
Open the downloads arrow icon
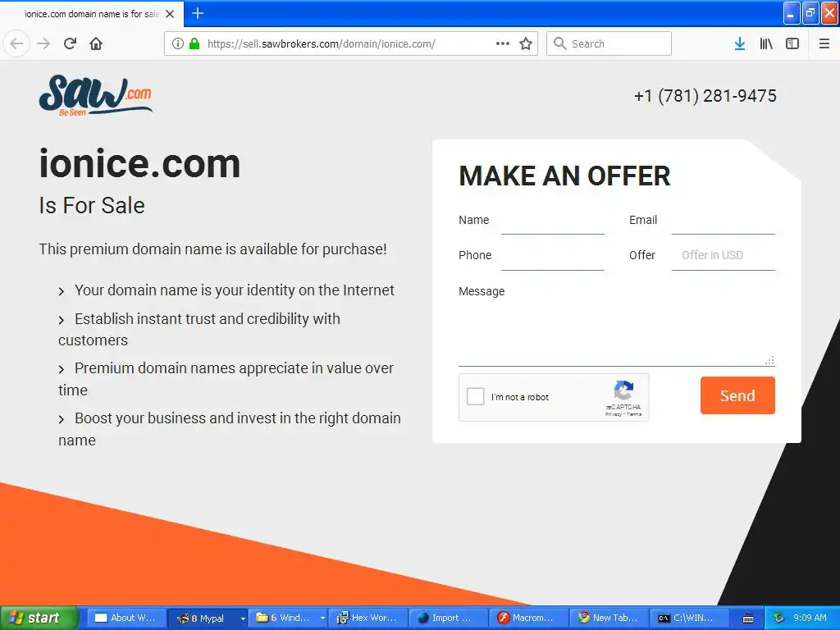point(740,43)
